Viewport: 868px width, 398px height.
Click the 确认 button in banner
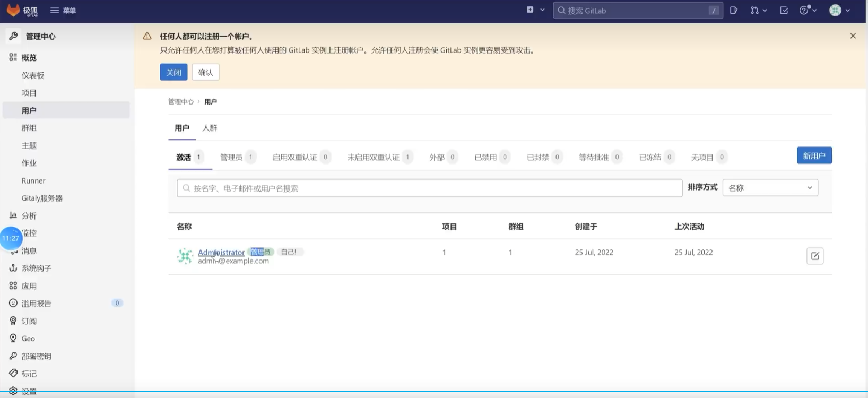[x=205, y=72]
